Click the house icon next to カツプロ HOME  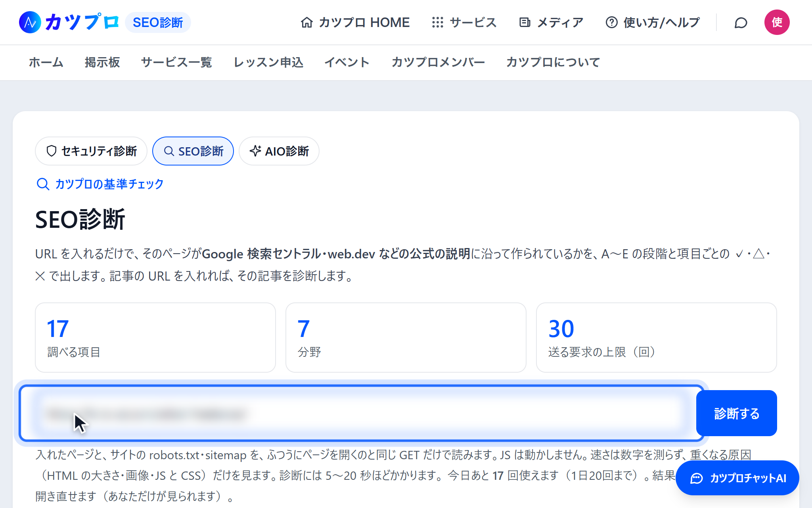point(307,22)
